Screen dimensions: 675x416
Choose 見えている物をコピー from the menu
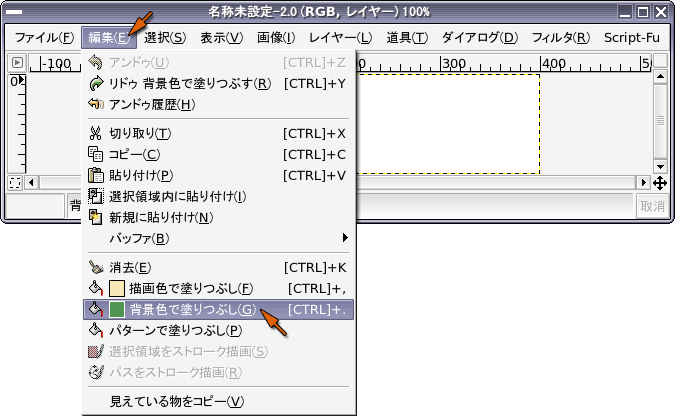(176, 401)
